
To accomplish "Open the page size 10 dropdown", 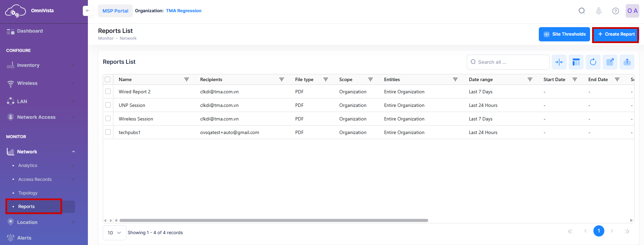I will [114, 233].
